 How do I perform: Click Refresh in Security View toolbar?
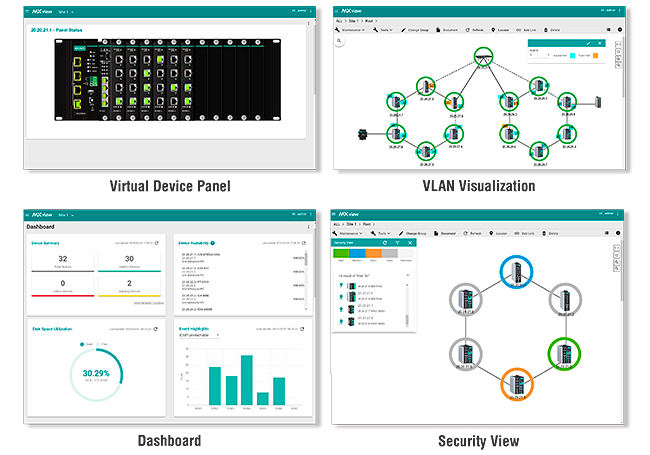coord(473,233)
